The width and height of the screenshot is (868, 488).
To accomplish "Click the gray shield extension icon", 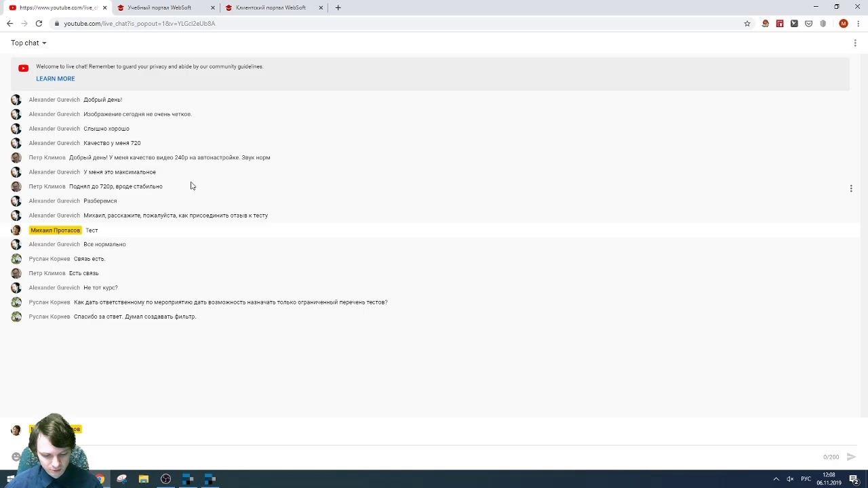I will point(823,23).
